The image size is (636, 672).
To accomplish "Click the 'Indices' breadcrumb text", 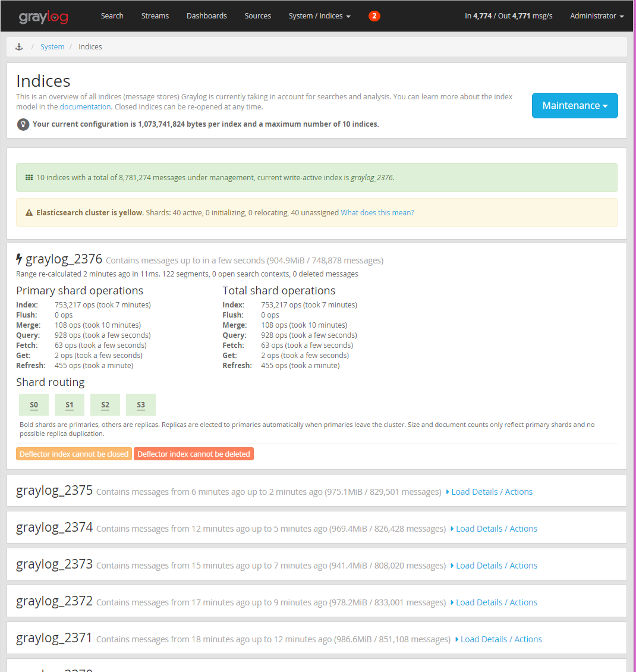I will [90, 47].
